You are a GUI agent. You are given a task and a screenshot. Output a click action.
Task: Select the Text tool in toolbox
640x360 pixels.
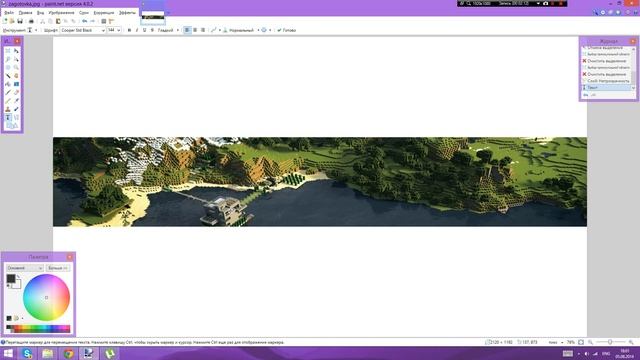pos(8,118)
